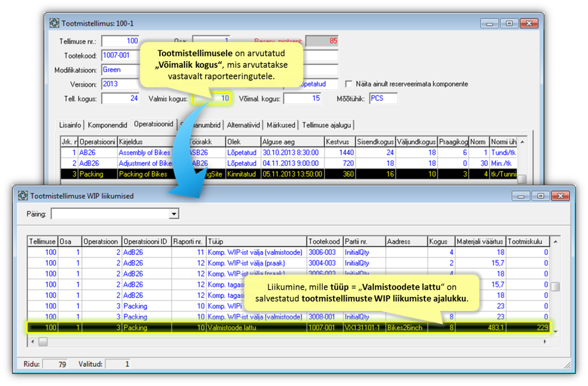
Task: Sort WIP table by Raporti nr. header
Action: (189, 242)
